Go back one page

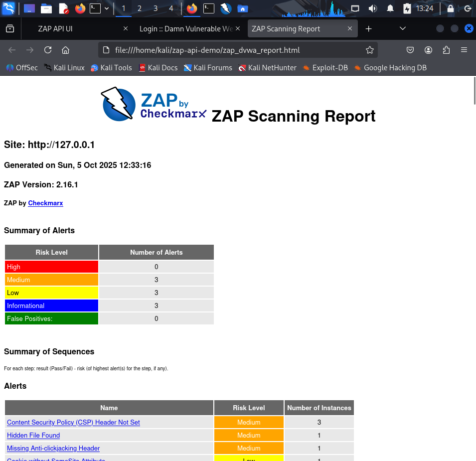(x=12, y=50)
